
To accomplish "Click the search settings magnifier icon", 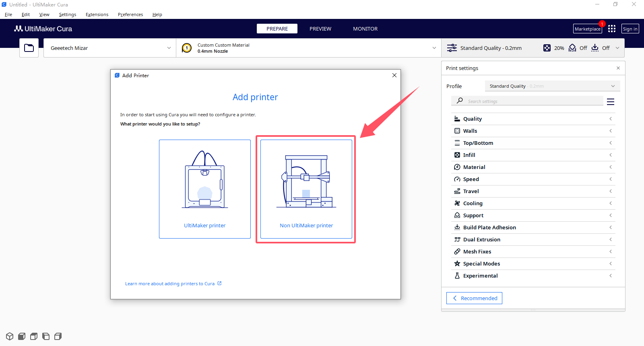I will (x=460, y=101).
